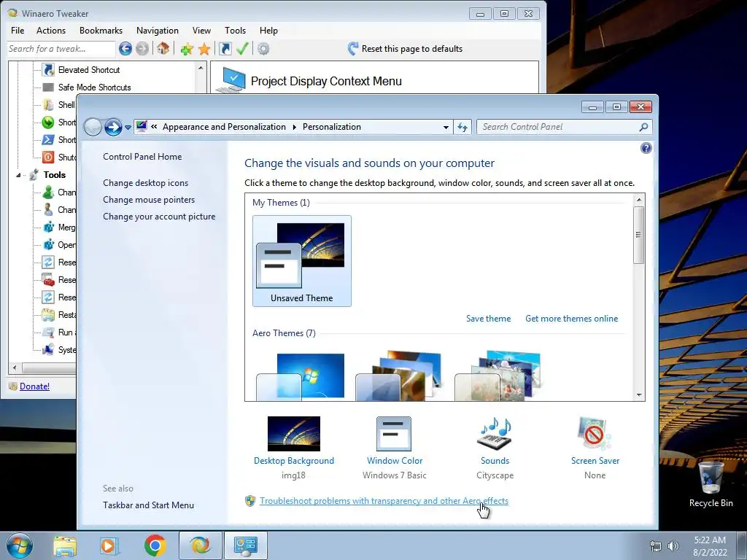
Task: Switch to Winaero Tweaker taskbar button
Action: tap(200, 545)
